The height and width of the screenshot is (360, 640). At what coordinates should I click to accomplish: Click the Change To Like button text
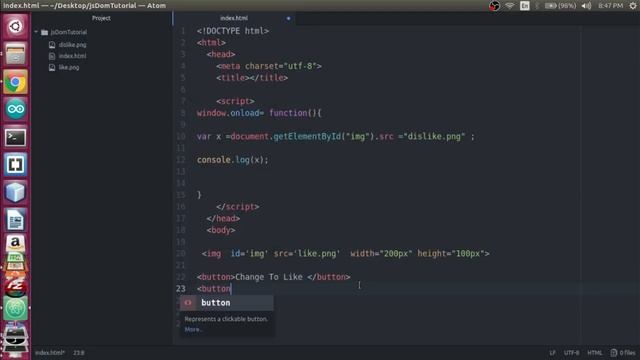[269, 277]
